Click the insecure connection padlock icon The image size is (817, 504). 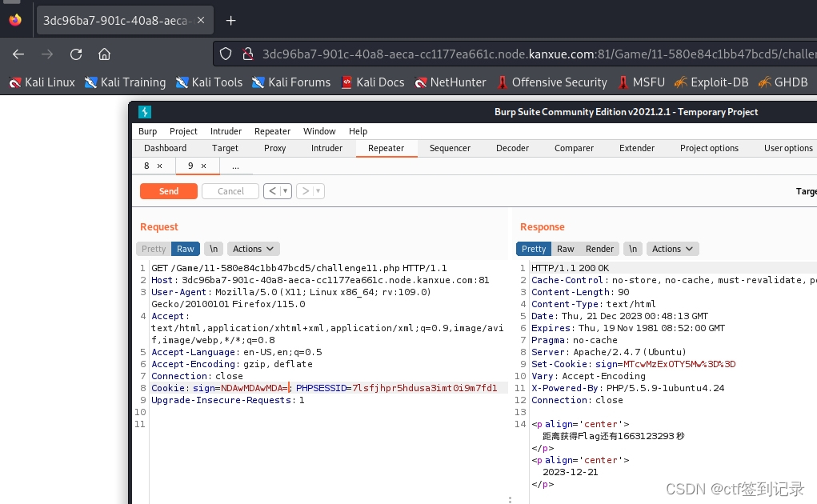[248, 54]
